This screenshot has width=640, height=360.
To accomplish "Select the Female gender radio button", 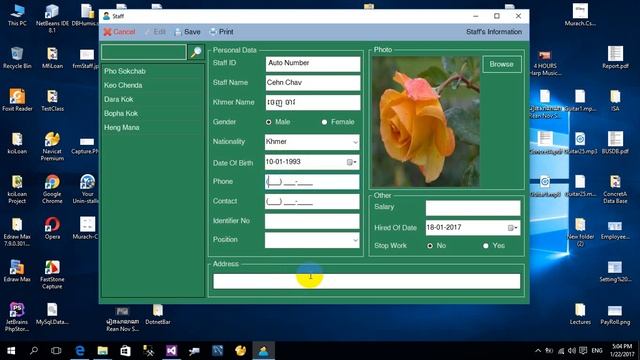I will click(324, 122).
